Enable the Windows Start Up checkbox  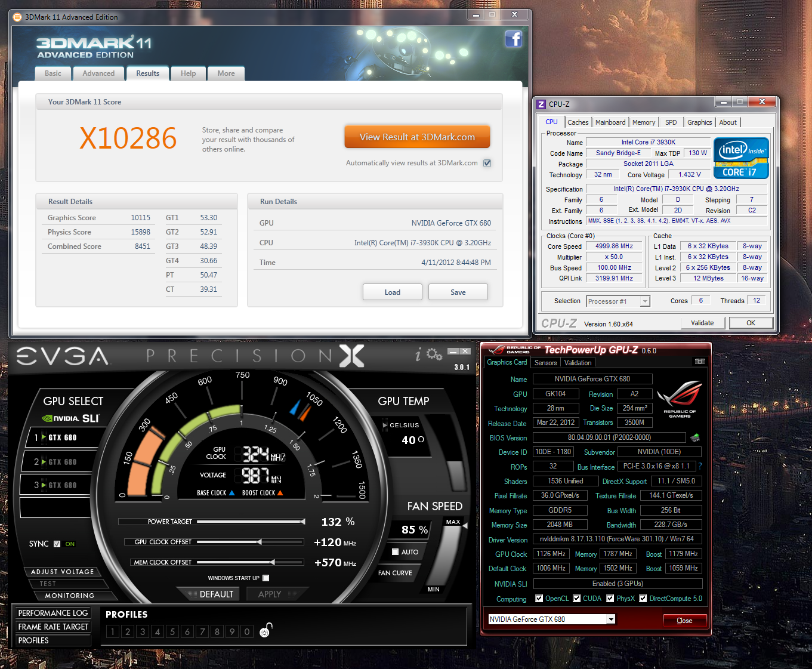[x=265, y=578]
